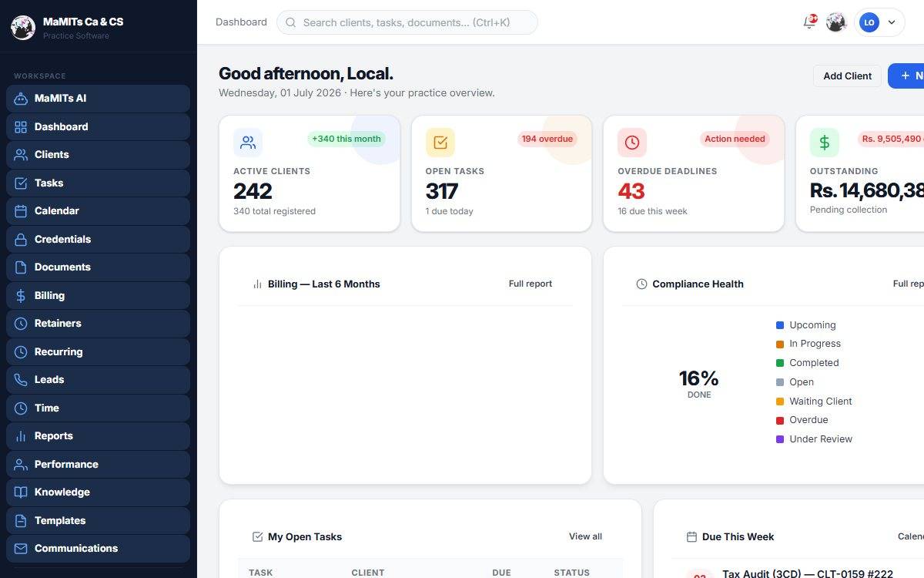Select the Communications menu item
Screen dimensions: 924x578
(x=98, y=549)
